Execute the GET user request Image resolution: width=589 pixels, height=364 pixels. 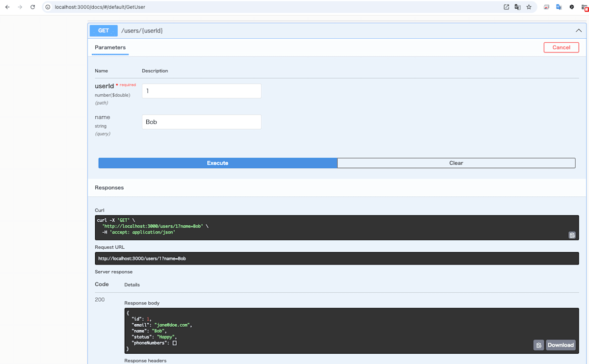click(218, 163)
